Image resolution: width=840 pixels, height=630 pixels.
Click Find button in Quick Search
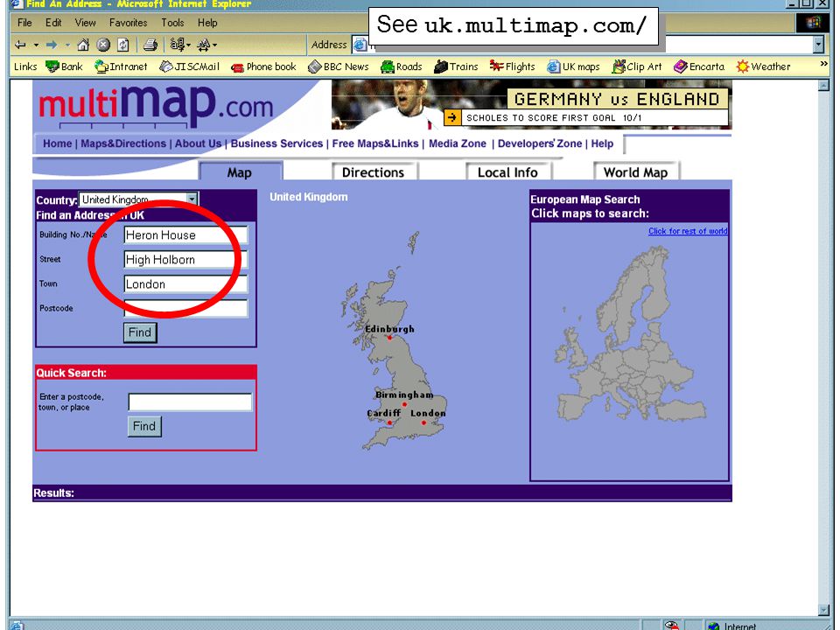click(144, 426)
